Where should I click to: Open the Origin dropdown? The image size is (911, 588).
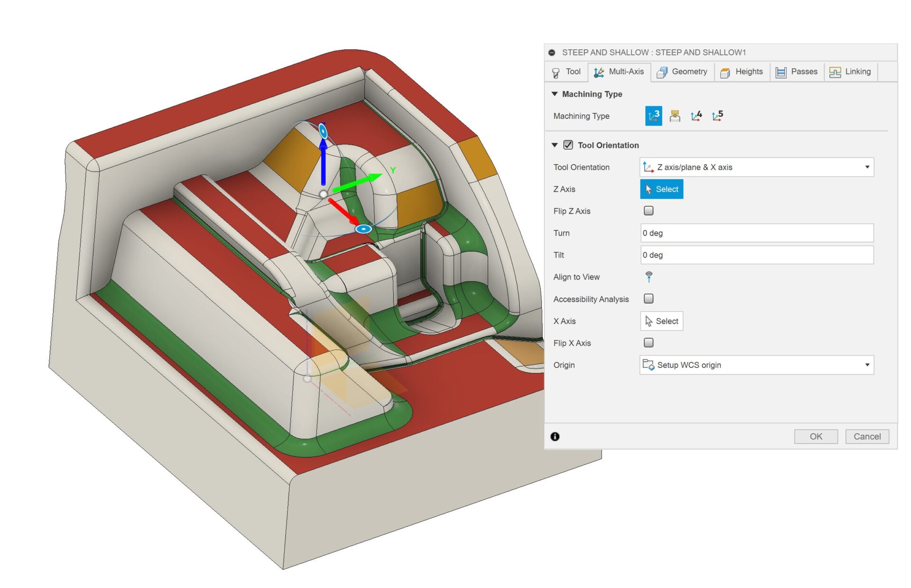pyautogui.click(x=867, y=365)
